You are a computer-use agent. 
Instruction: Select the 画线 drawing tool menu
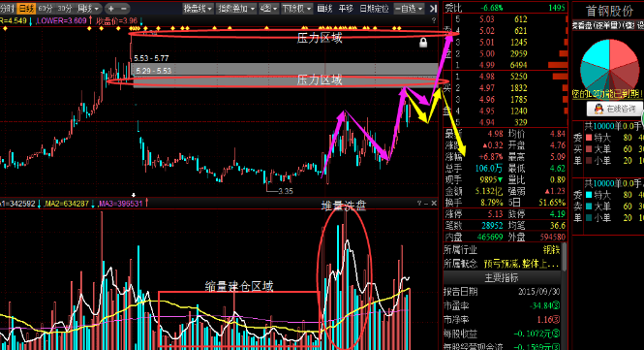click(x=324, y=8)
